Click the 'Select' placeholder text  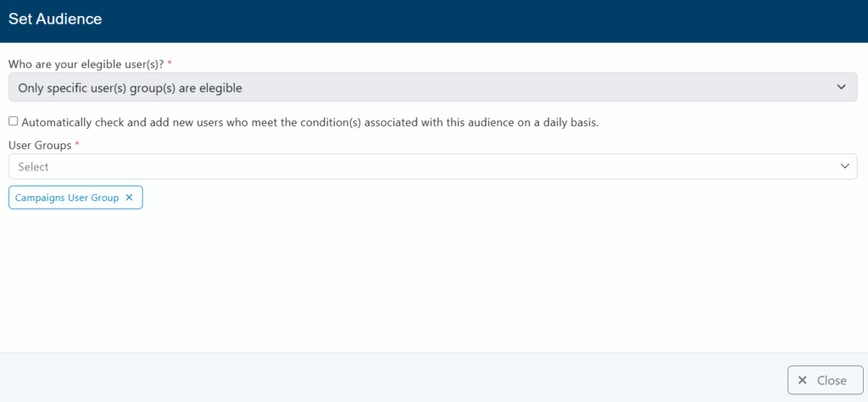point(33,167)
